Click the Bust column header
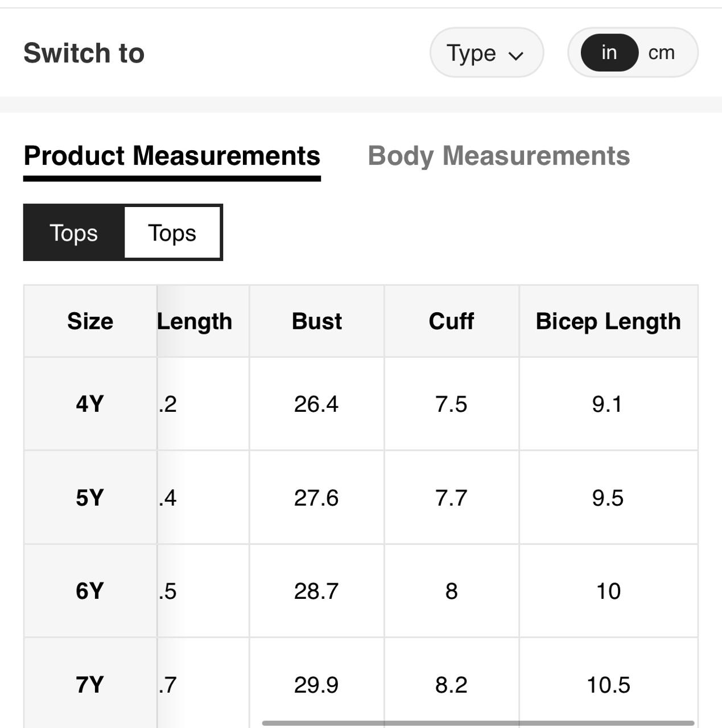The width and height of the screenshot is (722, 728). [x=316, y=321]
